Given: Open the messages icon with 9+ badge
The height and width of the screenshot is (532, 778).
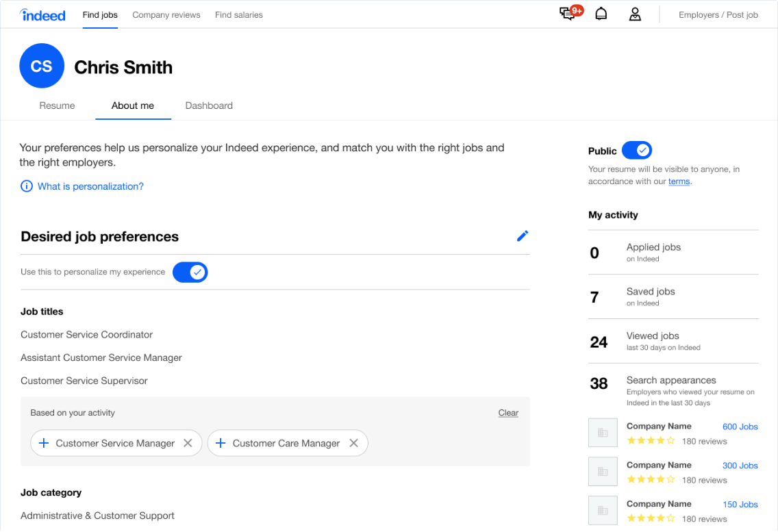Looking at the screenshot, I should [568, 14].
